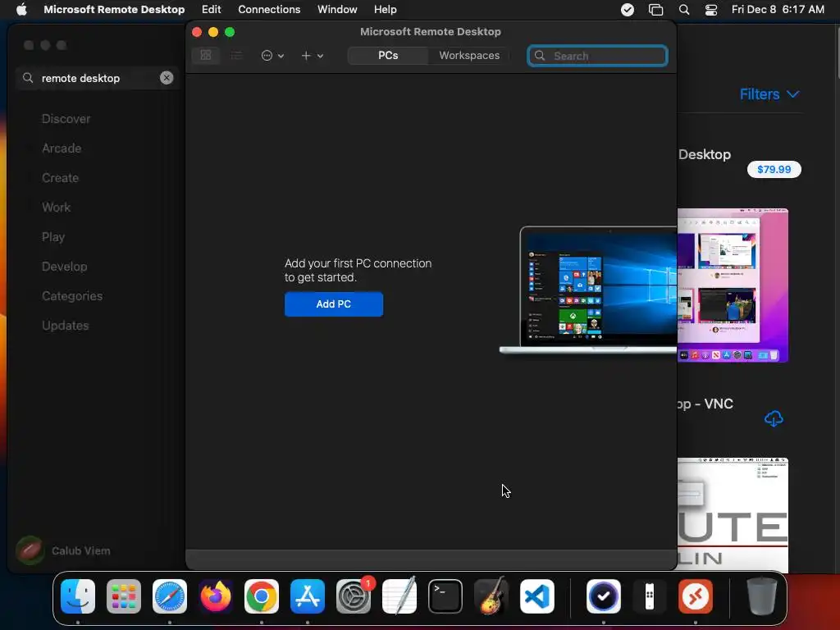Open the VNC app screenshot thumbnail
Image resolution: width=840 pixels, height=630 pixels.
(x=733, y=514)
